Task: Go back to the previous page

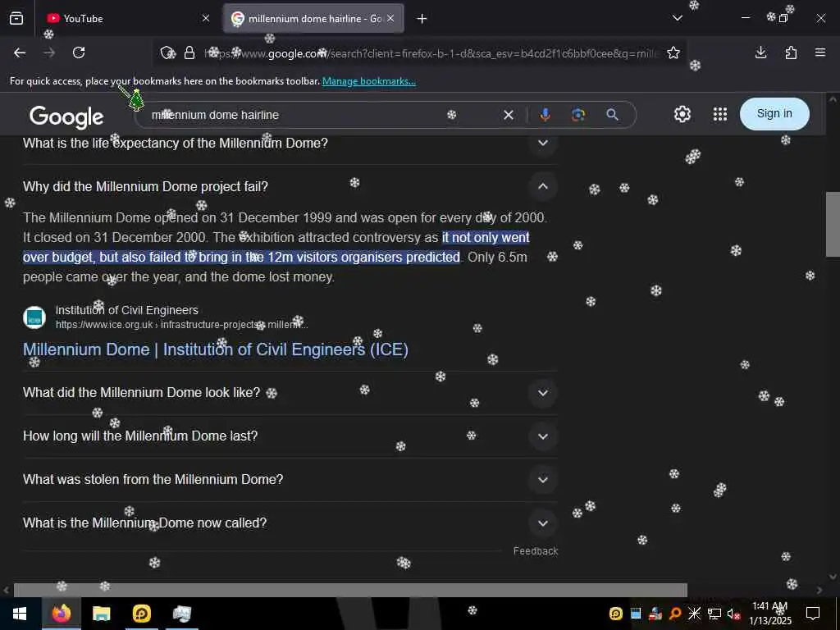Action: (x=20, y=52)
